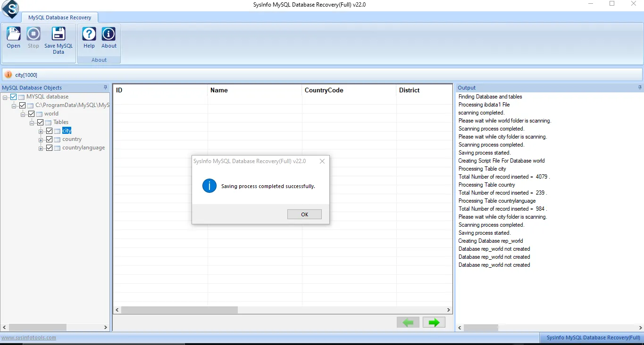644x345 pixels.
Task: Maximize the SysInfo application window
Action: coord(612,4)
